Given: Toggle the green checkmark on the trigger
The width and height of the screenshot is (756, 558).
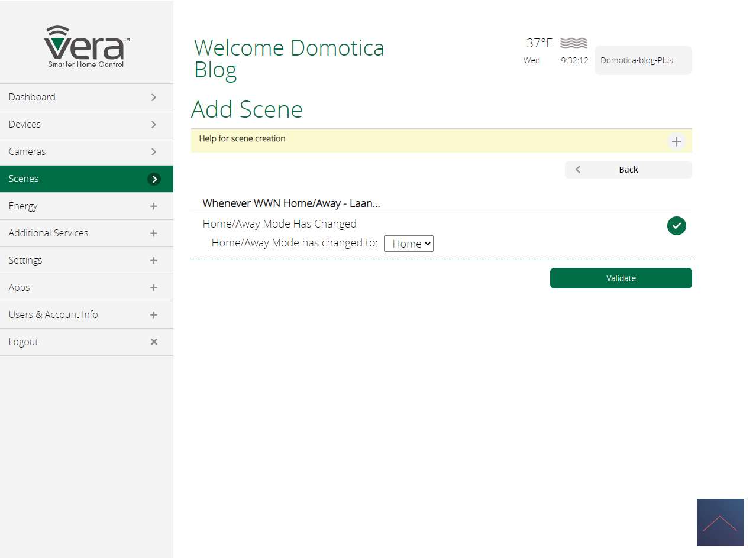Looking at the screenshot, I should pyautogui.click(x=676, y=226).
